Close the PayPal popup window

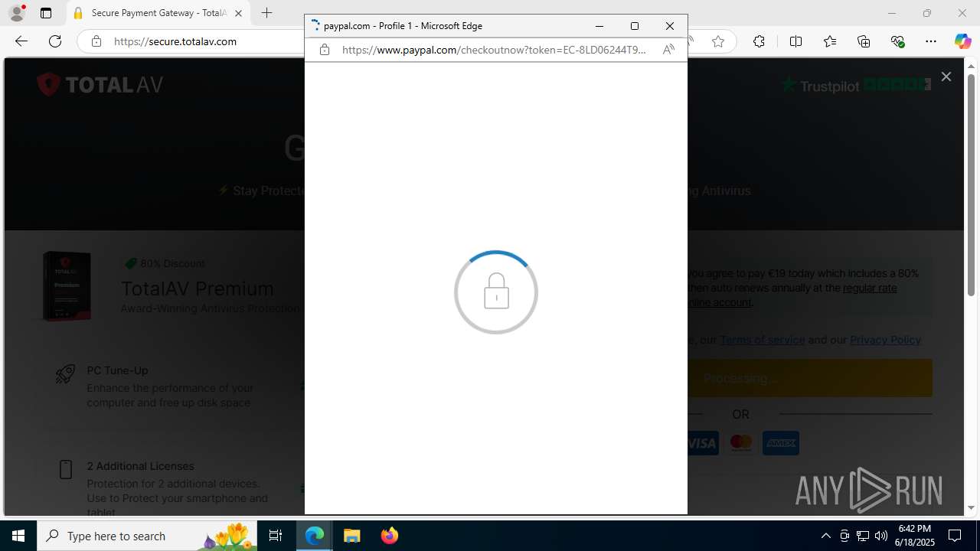(670, 25)
